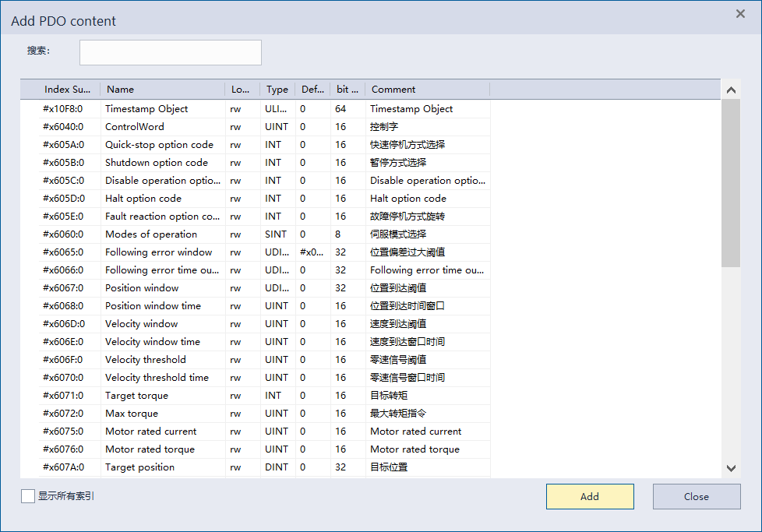Select the Quick-stop option code row
The height and width of the screenshot is (532, 762).
point(159,145)
